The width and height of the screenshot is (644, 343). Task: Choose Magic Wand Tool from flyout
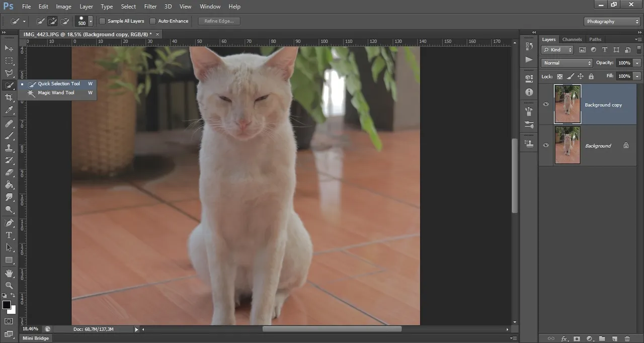click(x=57, y=93)
